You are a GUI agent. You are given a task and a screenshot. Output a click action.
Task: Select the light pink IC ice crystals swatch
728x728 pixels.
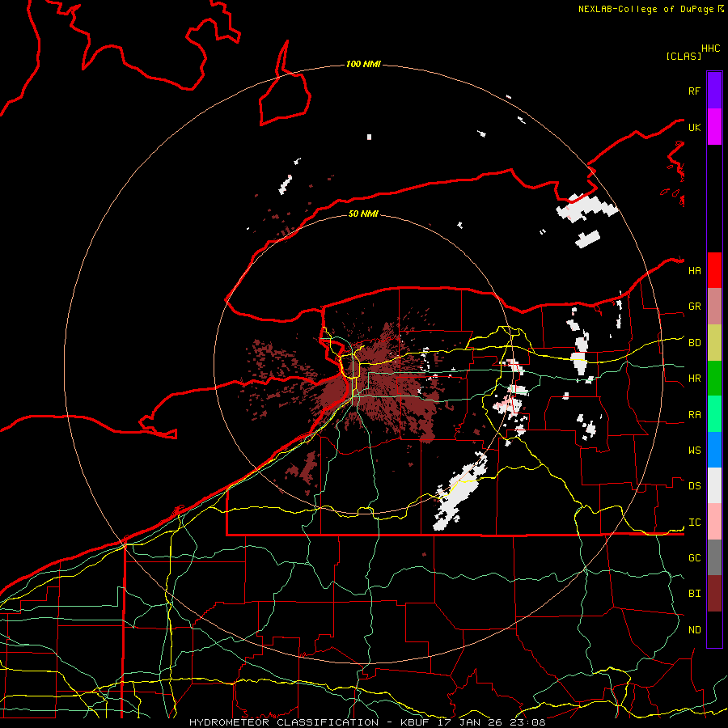coord(714,522)
